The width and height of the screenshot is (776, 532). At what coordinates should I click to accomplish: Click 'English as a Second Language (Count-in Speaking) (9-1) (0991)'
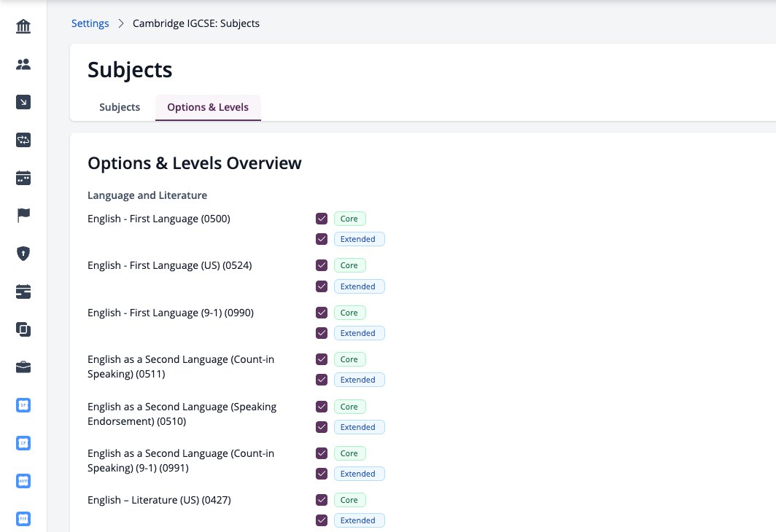click(x=181, y=461)
